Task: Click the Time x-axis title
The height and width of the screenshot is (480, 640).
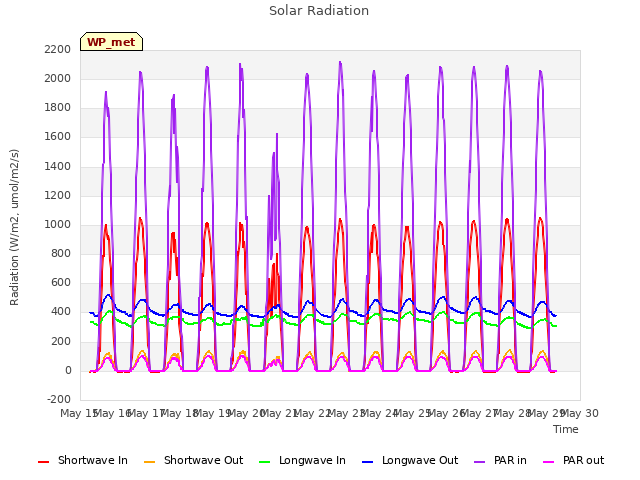Action: click(x=565, y=429)
